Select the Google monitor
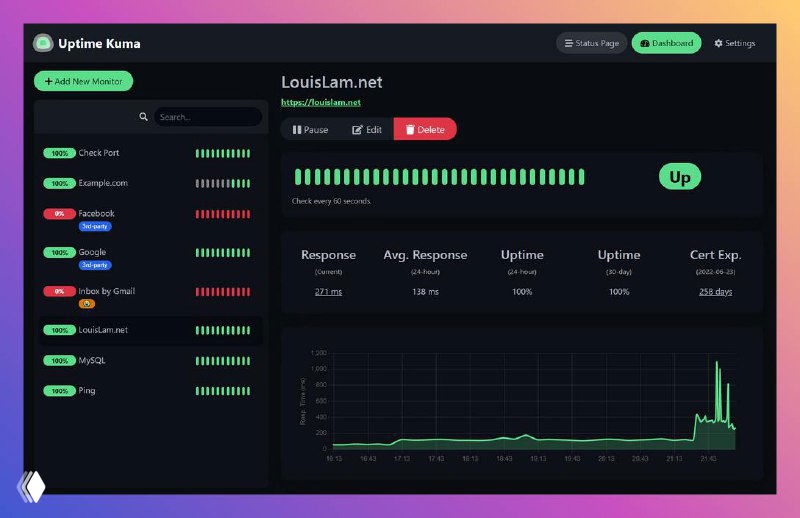This screenshot has width=800, height=518. pos(151,258)
